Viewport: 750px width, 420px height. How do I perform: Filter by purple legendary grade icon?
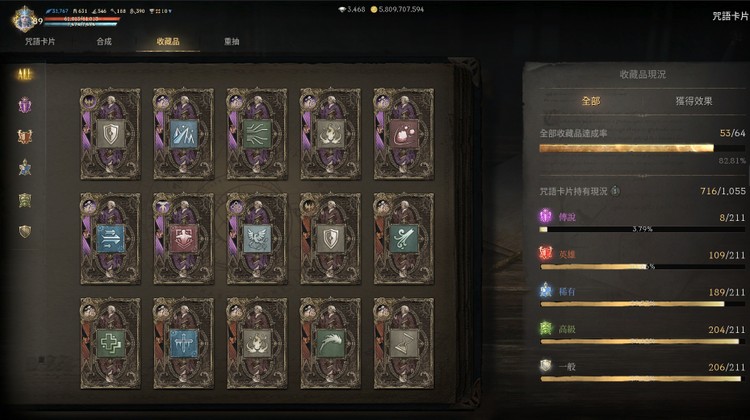pyautogui.click(x=25, y=105)
